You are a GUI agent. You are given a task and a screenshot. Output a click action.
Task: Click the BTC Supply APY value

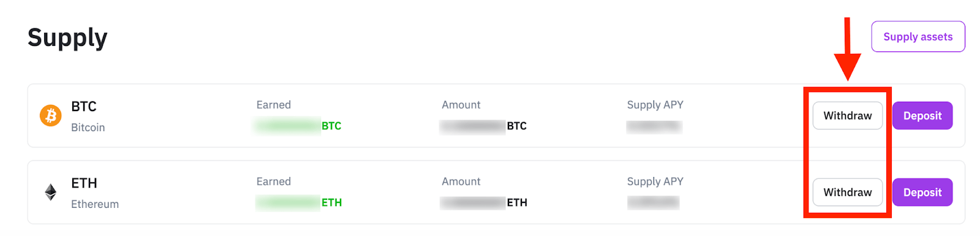[654, 127]
